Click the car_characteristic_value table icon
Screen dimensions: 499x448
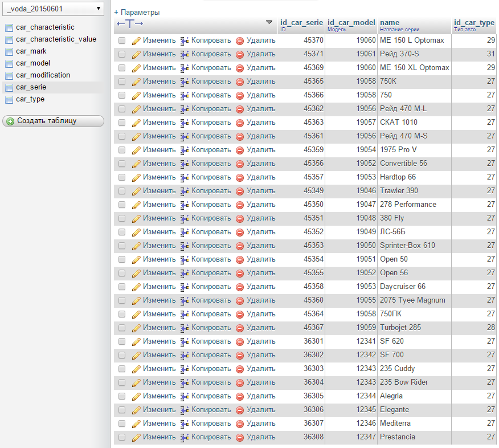tap(9, 39)
